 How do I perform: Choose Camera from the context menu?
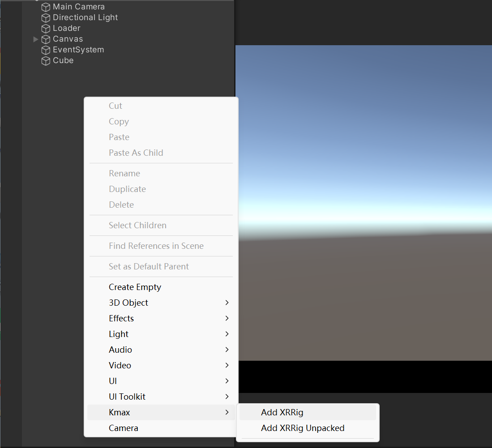pos(124,428)
